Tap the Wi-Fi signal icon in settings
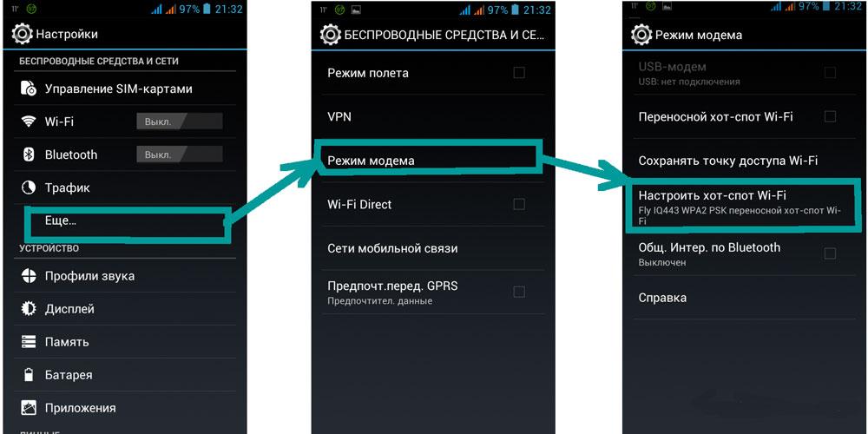868x434 pixels. click(29, 122)
